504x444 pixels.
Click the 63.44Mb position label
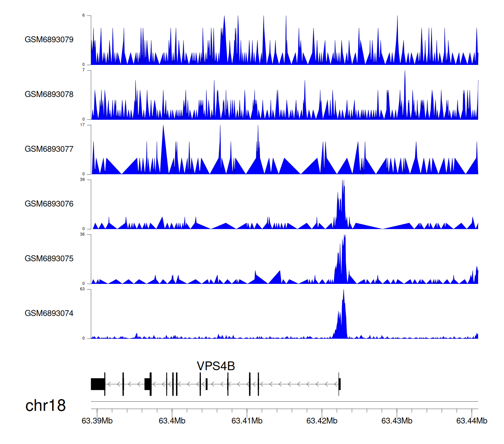(x=472, y=421)
